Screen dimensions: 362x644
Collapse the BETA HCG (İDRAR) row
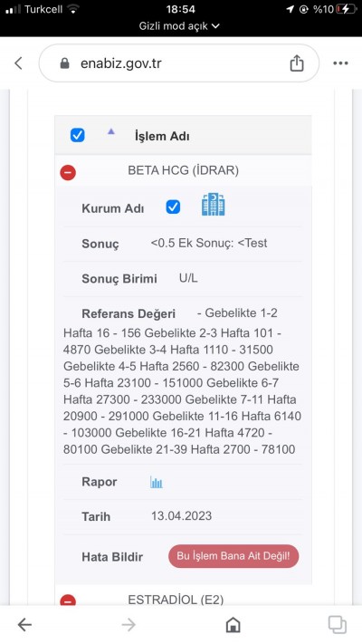(68, 172)
